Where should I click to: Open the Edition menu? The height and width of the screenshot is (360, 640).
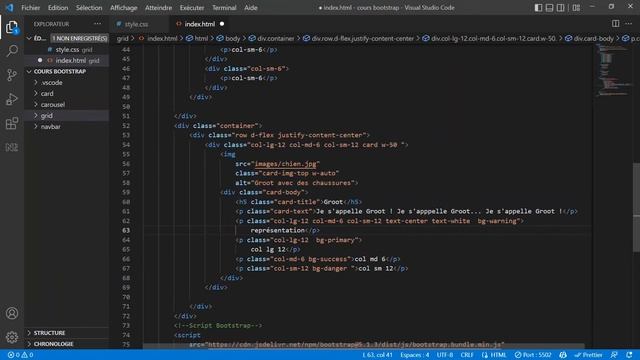58,7
